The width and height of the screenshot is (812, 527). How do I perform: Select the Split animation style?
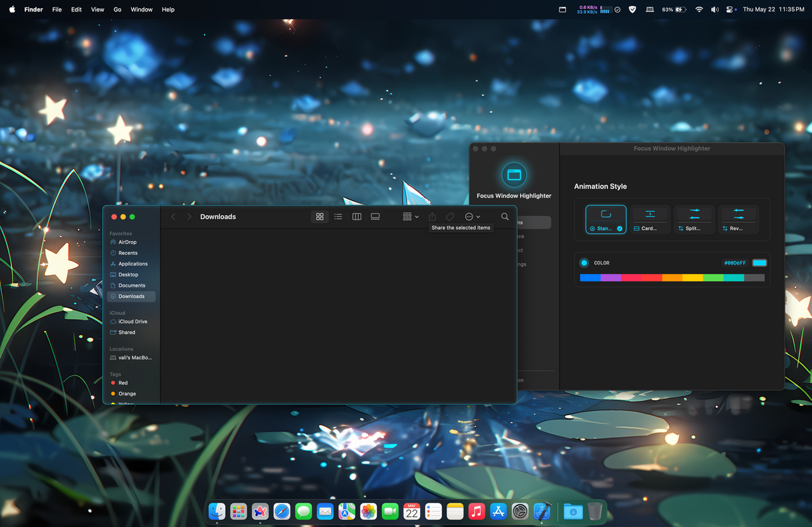694,219
